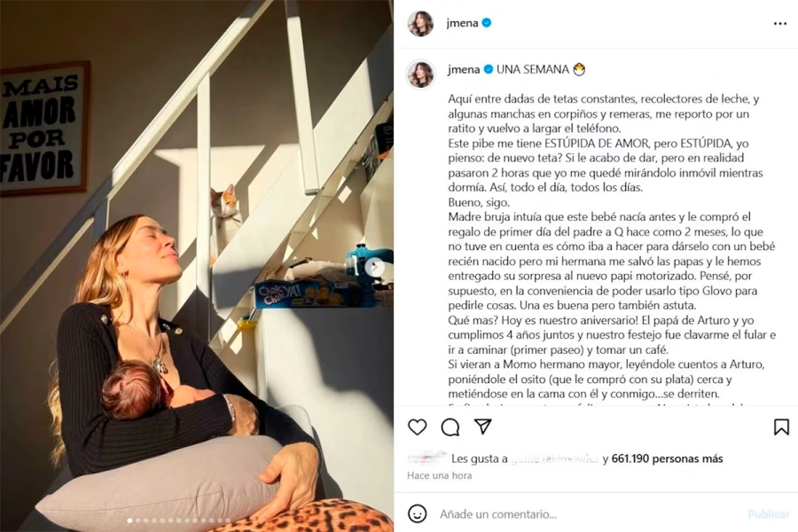The image size is (798, 532).
Task: Open jmena avatar beside the caption
Action: (420, 74)
